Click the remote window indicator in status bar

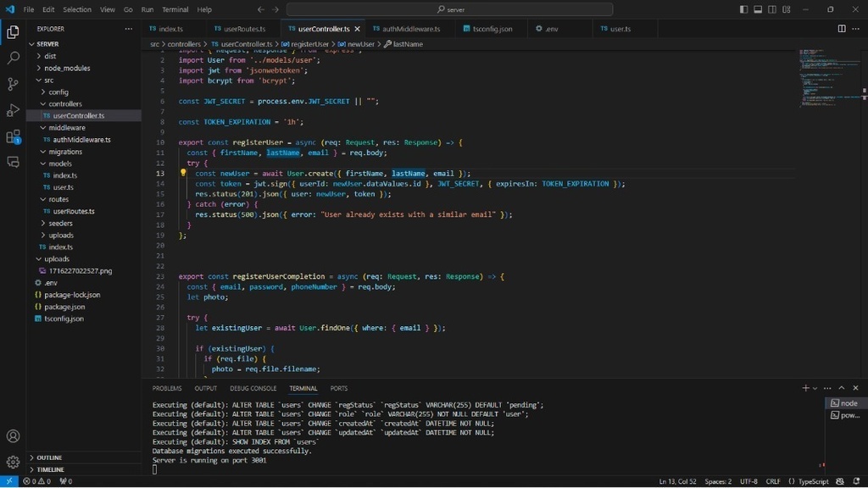click(x=8, y=481)
